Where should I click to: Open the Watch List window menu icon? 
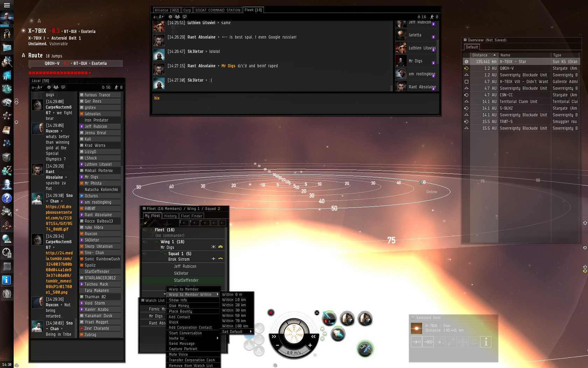(x=143, y=300)
